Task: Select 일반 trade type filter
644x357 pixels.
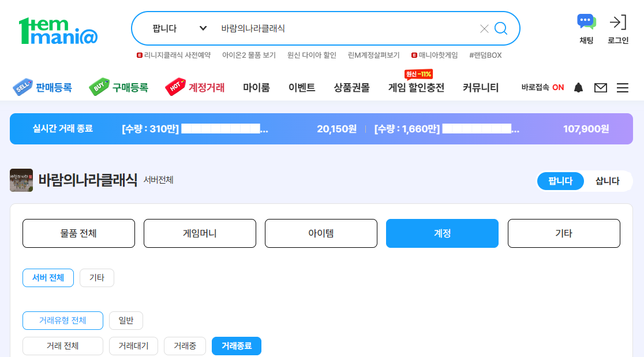Action: [126, 321]
